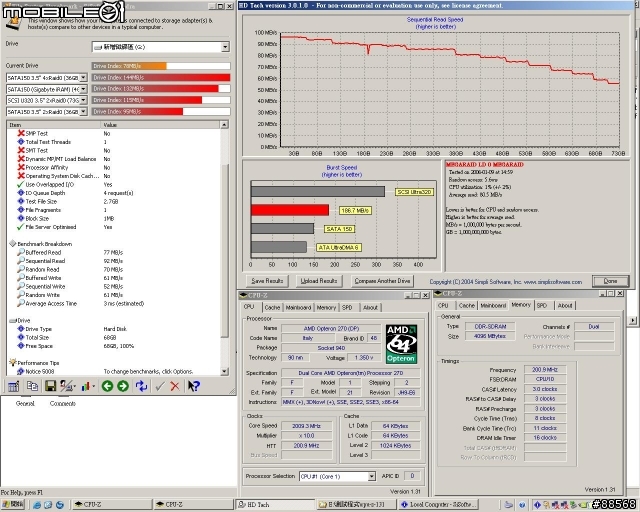Open SATA150 3.5" 2xRaid0 comparison dropdown
The image size is (640, 512).
[x=83, y=111]
